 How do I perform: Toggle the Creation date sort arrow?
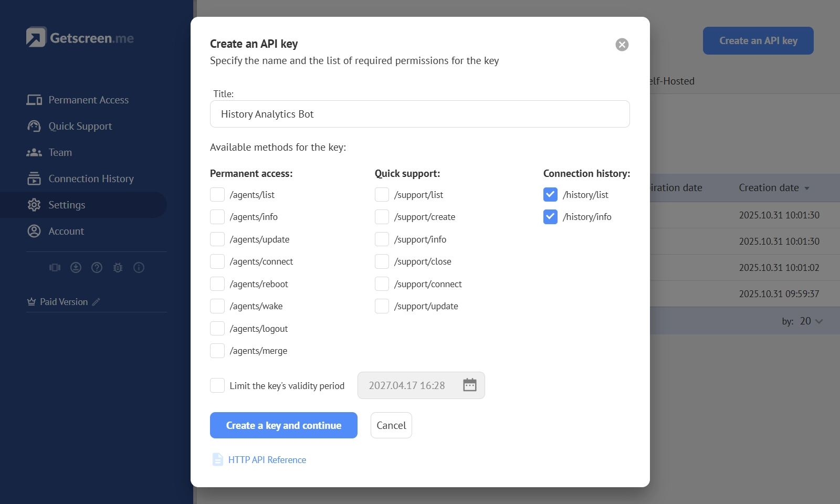[x=807, y=188]
